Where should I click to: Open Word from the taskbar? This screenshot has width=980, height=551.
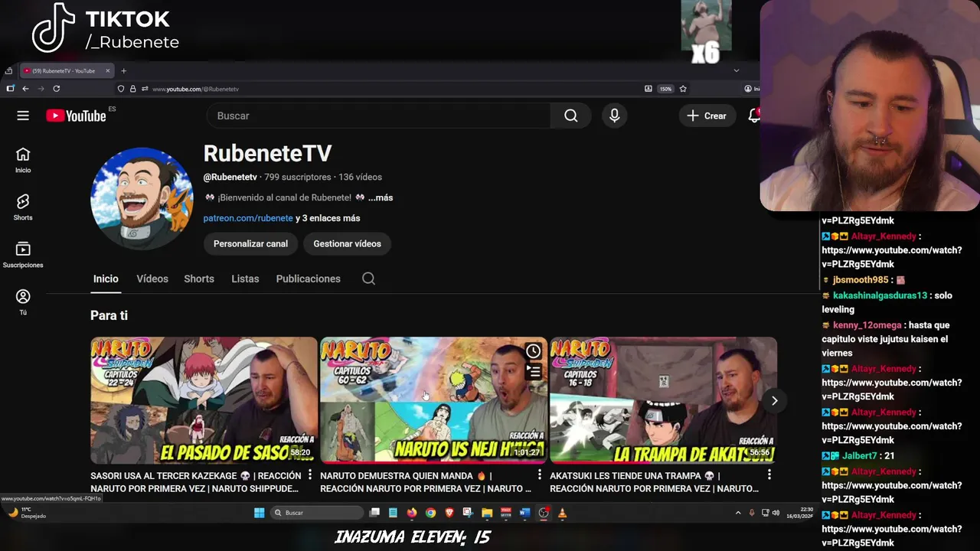click(524, 513)
